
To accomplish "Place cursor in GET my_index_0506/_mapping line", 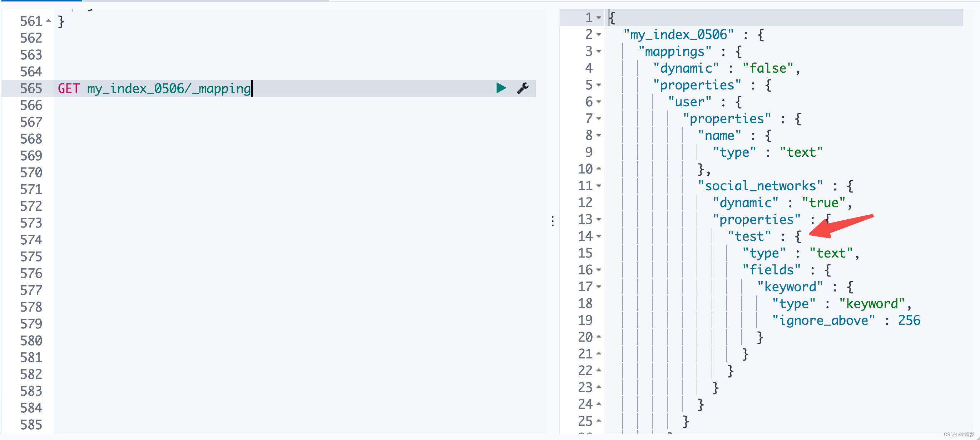I will click(x=295, y=88).
